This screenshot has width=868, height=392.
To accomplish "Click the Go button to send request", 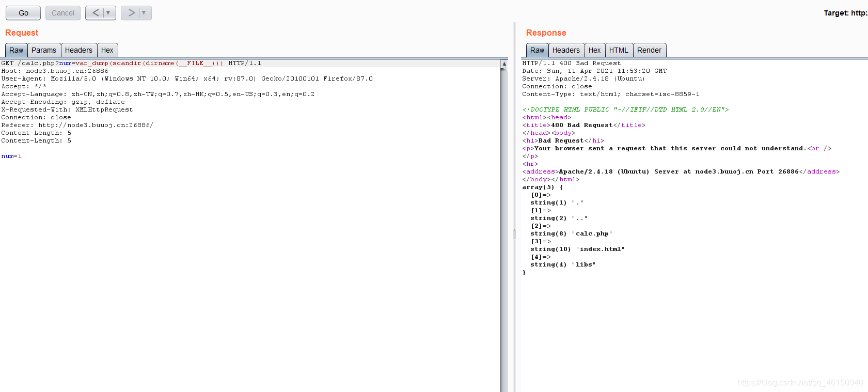I will (23, 13).
